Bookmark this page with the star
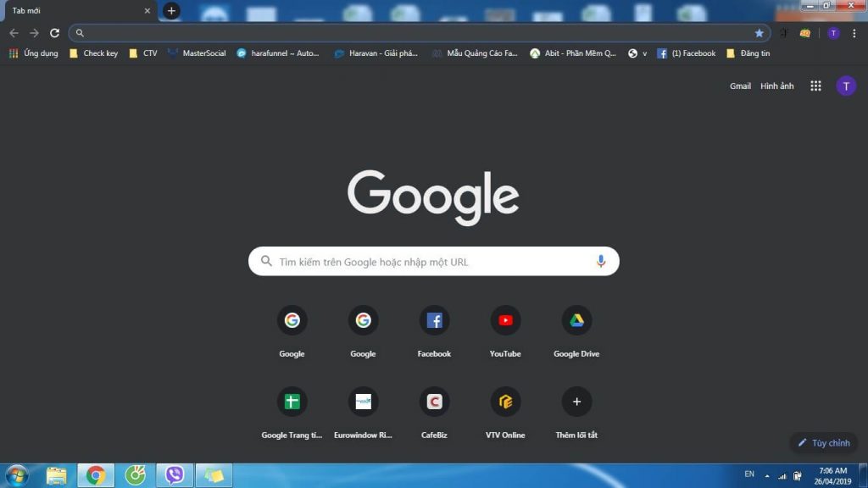 pos(759,32)
